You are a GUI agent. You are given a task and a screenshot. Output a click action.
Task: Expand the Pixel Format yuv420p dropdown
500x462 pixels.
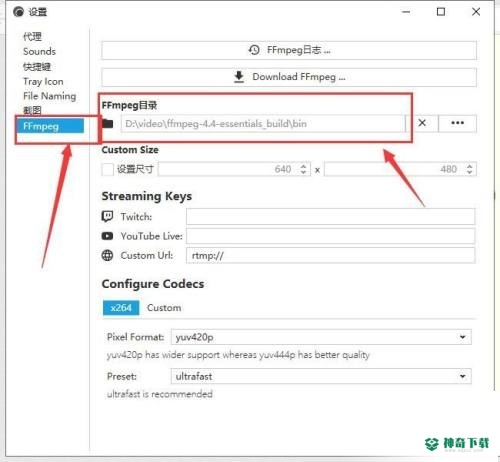tap(321, 337)
